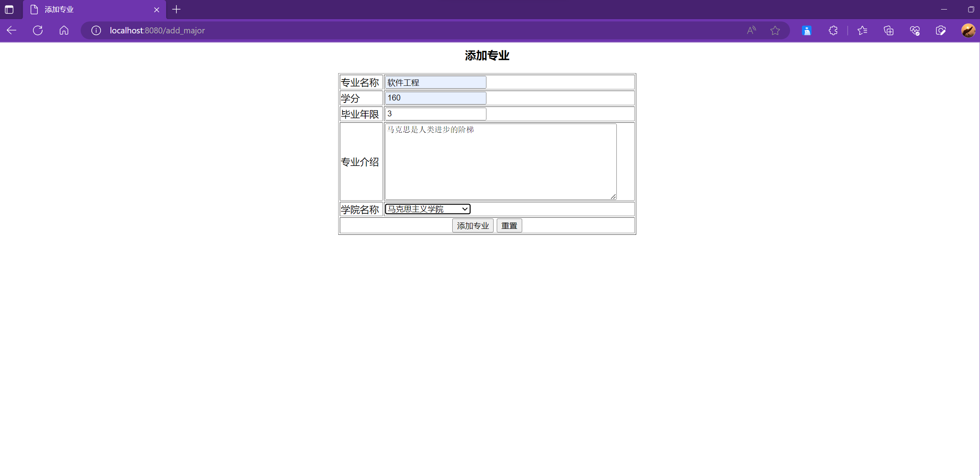The width and height of the screenshot is (980, 476).
Task: Open a new tab with plus button
Action: [x=176, y=9]
